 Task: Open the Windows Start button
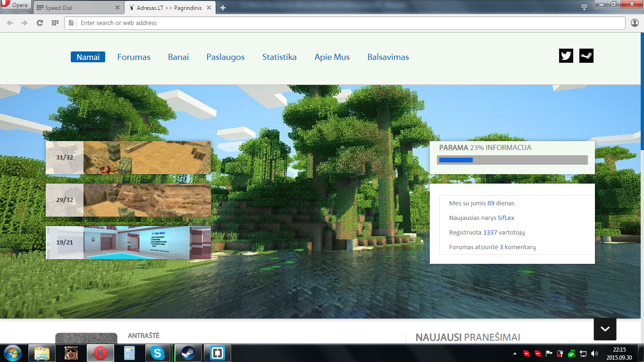coord(12,353)
